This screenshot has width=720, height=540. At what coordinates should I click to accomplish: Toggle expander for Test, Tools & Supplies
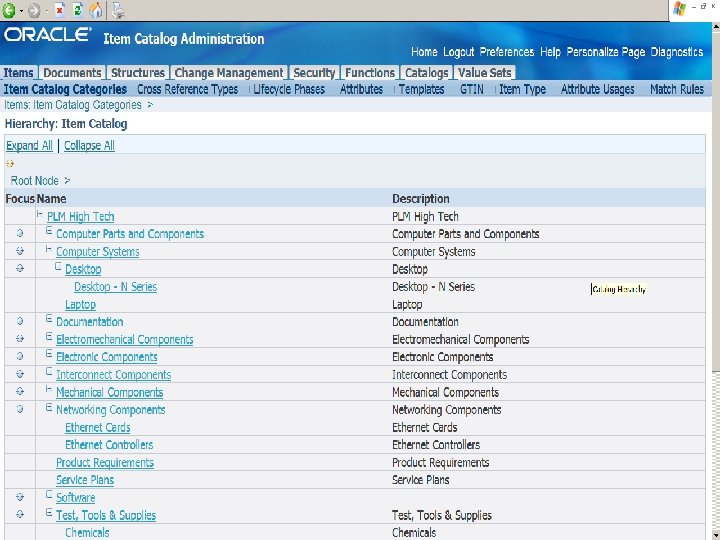coord(49,512)
